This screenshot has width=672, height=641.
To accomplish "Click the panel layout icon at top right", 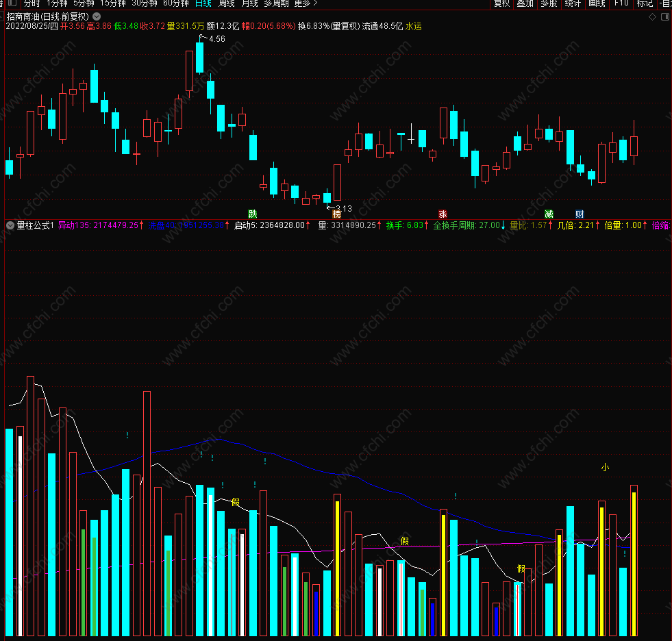I will pyautogui.click(x=664, y=16).
